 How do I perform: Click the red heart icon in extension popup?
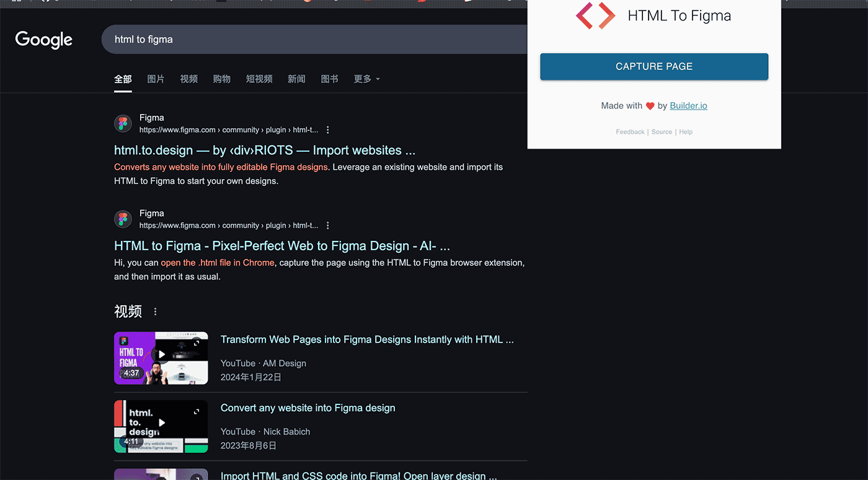(650, 106)
